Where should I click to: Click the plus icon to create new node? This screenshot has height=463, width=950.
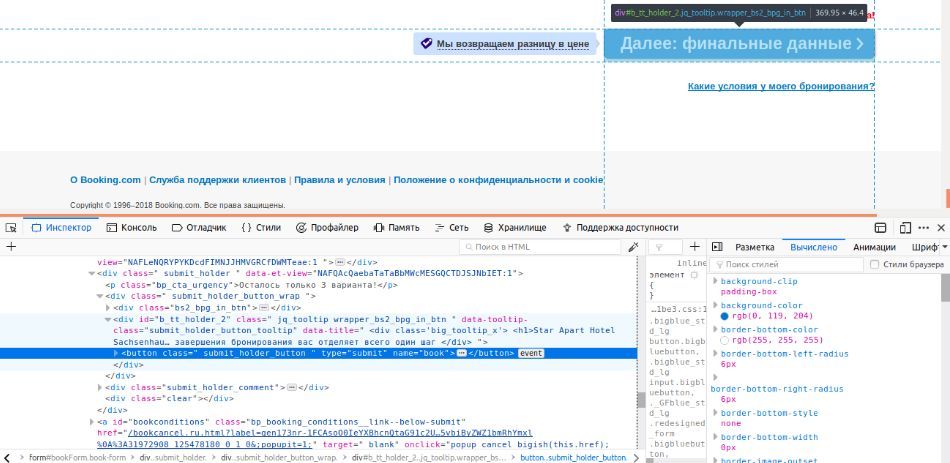[x=11, y=247]
